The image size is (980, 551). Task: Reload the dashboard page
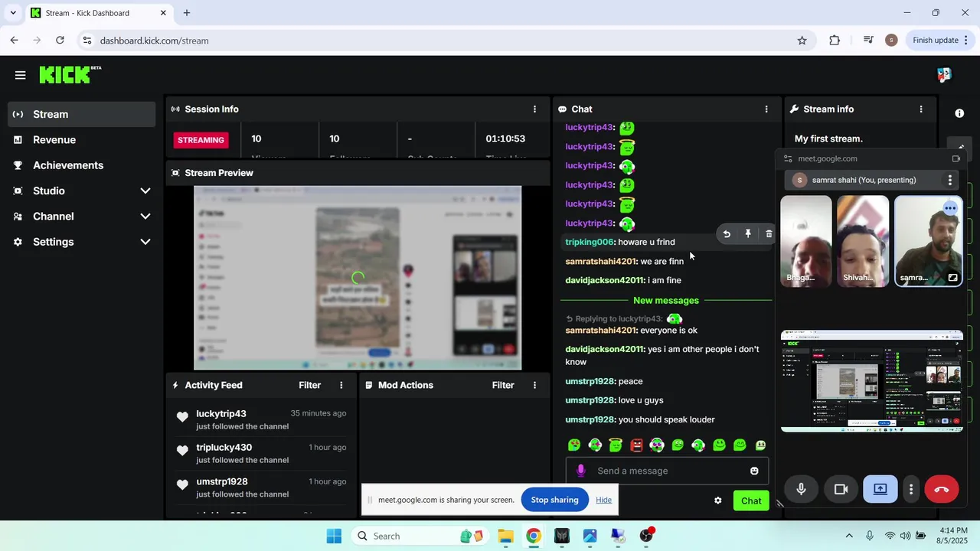click(x=60, y=41)
